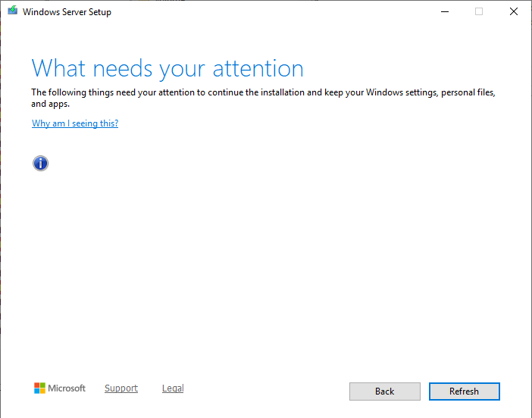Open the 'Why am I seeing this?' link
The width and height of the screenshot is (532, 418).
(x=75, y=123)
